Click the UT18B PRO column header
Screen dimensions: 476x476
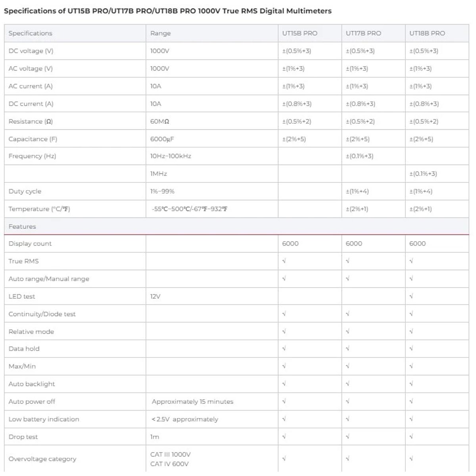pyautogui.click(x=437, y=33)
